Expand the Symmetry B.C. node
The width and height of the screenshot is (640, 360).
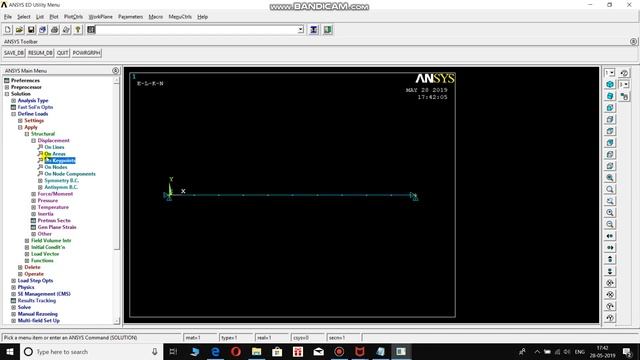pyautogui.click(x=40, y=180)
